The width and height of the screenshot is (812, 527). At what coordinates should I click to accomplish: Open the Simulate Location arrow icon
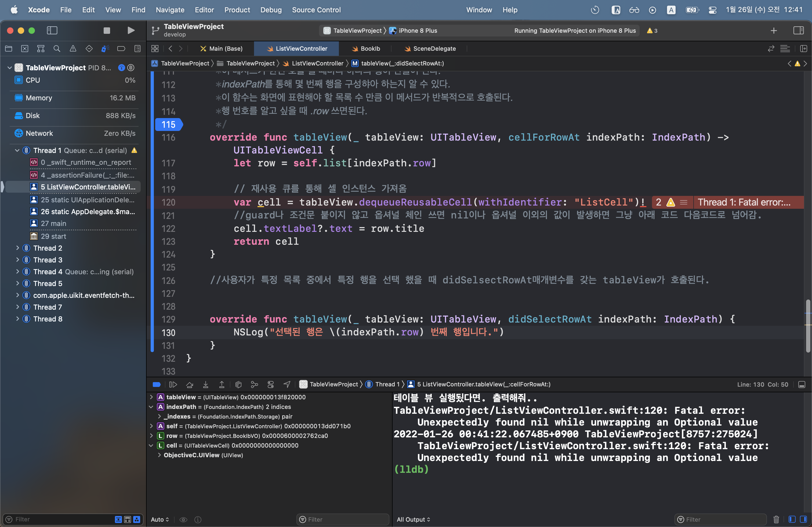coord(287,385)
